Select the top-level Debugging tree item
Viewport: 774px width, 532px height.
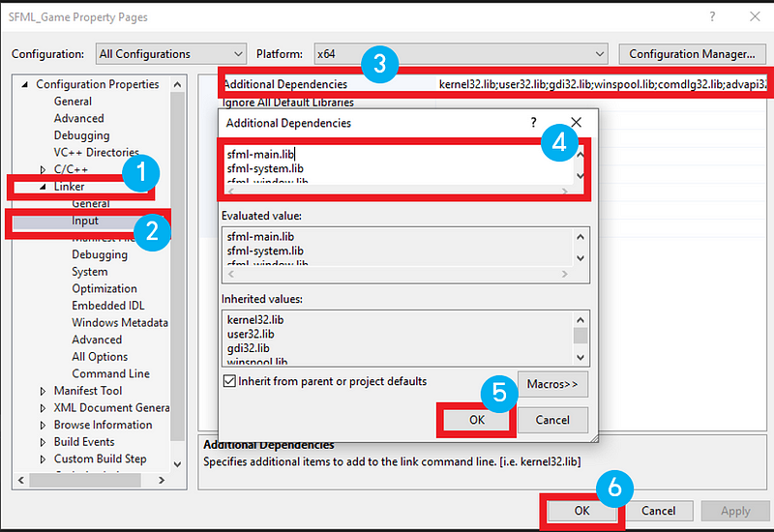[81, 135]
